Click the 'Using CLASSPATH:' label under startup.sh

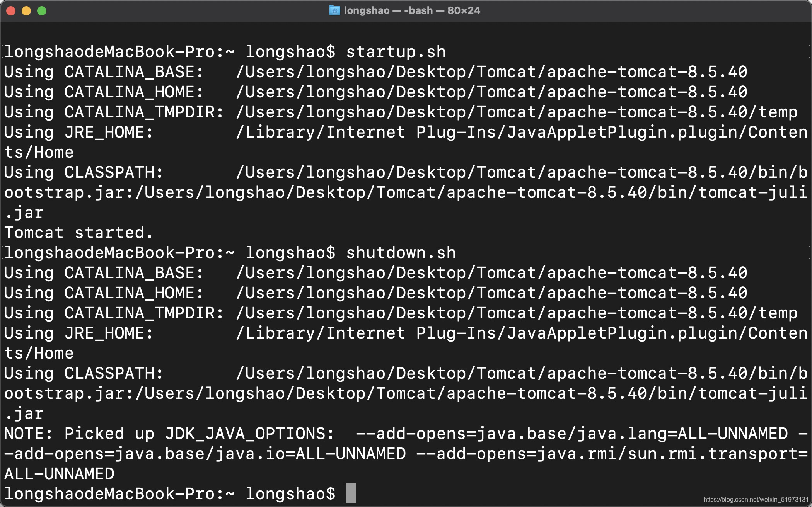tap(84, 173)
